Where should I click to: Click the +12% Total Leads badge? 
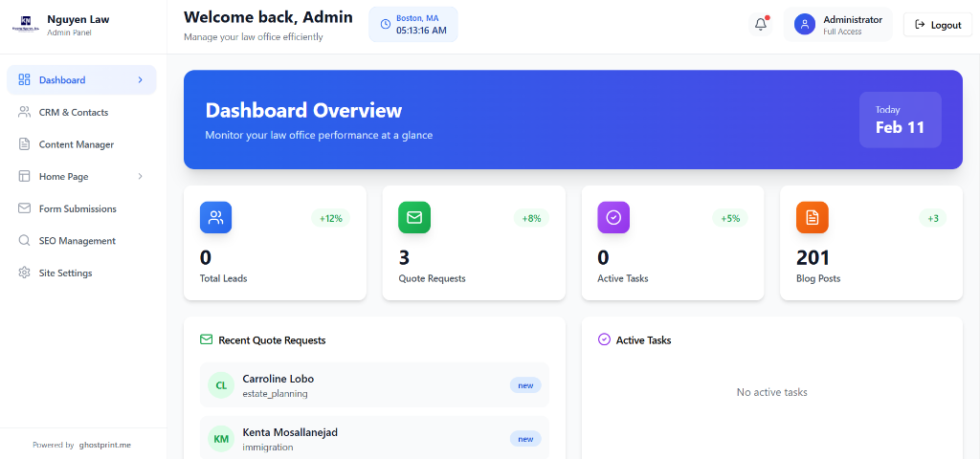[330, 218]
